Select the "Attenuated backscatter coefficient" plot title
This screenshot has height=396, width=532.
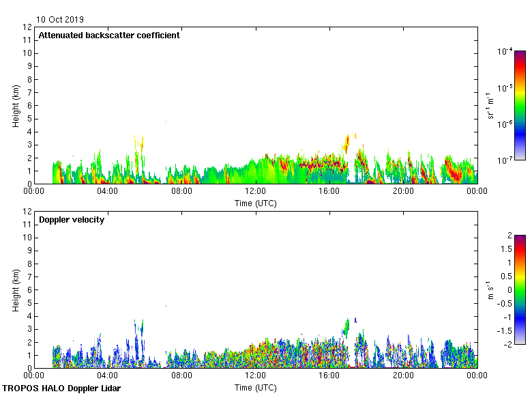tap(109, 36)
